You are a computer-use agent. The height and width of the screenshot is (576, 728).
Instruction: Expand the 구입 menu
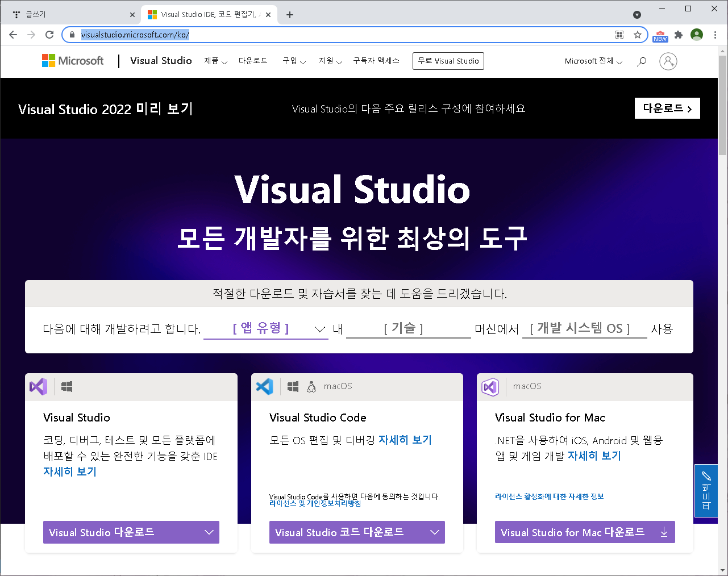tap(294, 61)
